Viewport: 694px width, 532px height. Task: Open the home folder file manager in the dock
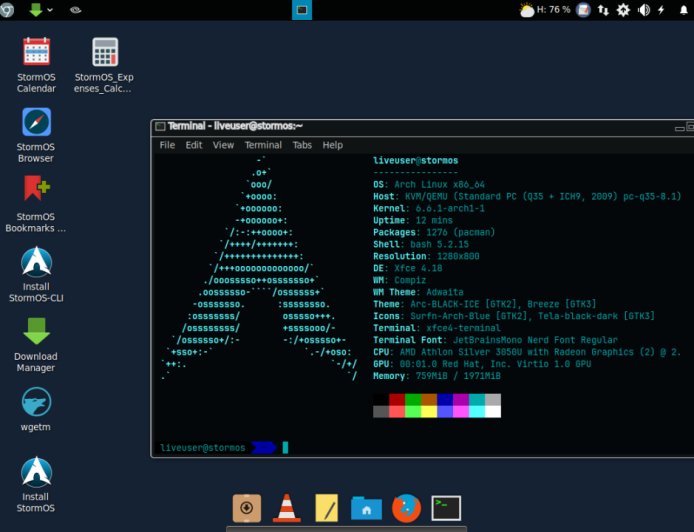(x=366, y=508)
